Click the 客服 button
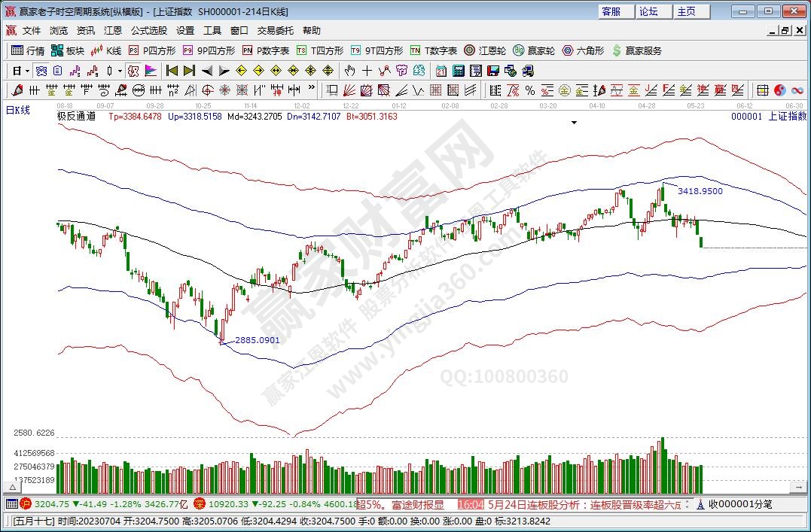The image size is (811, 532). 611,11
